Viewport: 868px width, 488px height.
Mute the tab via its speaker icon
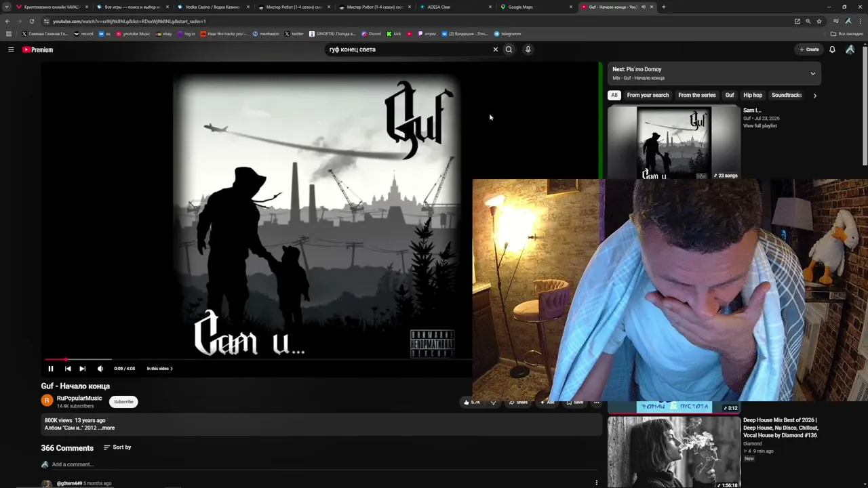click(644, 7)
